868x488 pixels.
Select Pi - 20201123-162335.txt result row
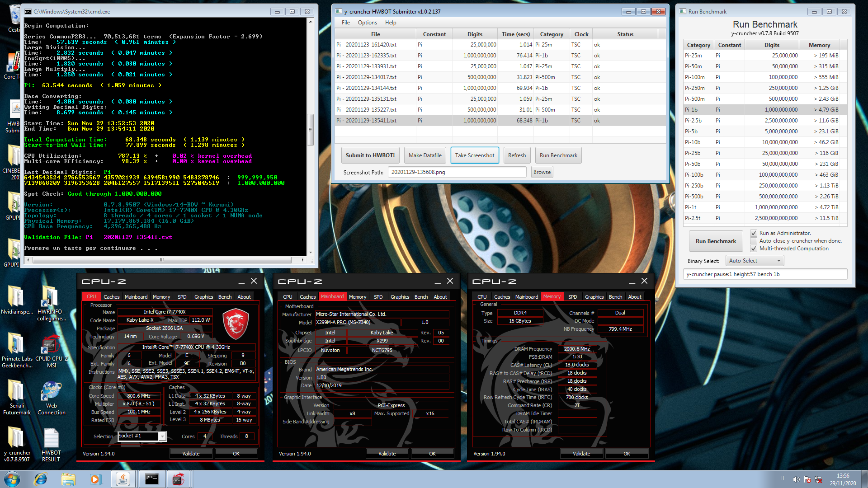pos(500,56)
